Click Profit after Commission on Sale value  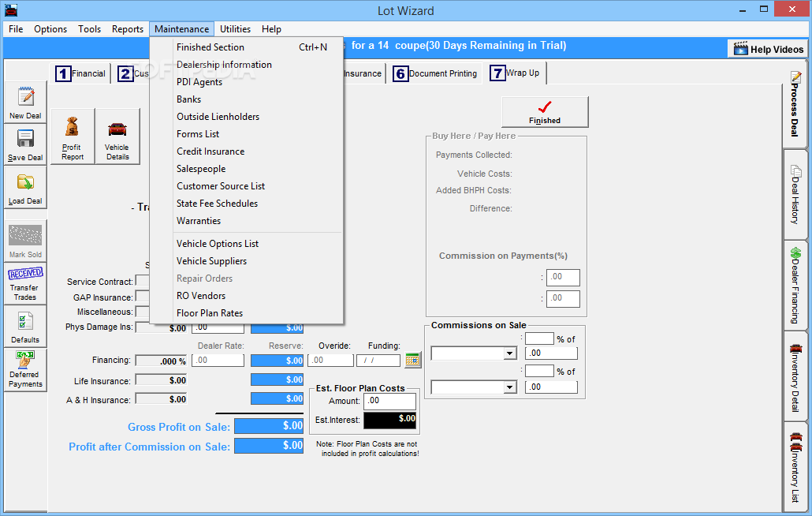coord(269,446)
